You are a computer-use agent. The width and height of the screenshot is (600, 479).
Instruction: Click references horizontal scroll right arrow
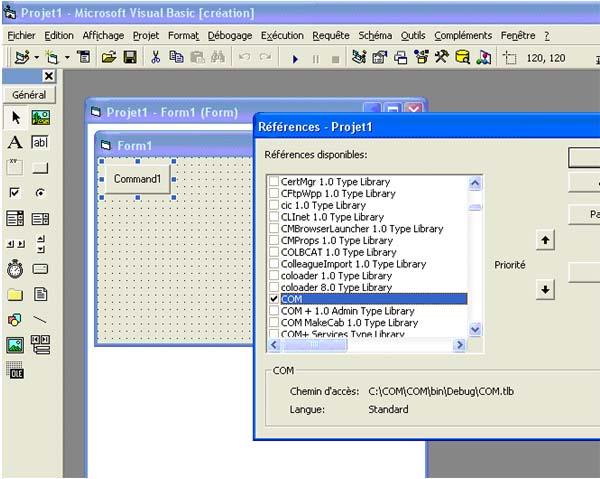(459, 345)
